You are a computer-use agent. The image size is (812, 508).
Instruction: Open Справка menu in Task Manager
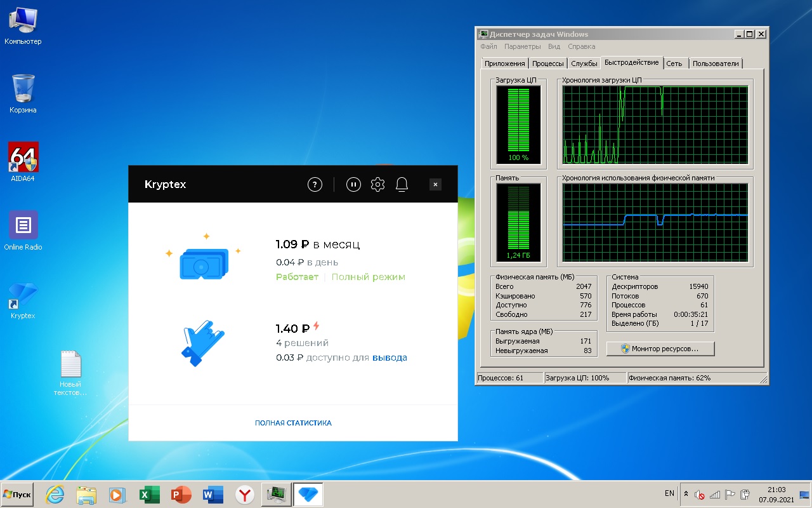coord(582,46)
